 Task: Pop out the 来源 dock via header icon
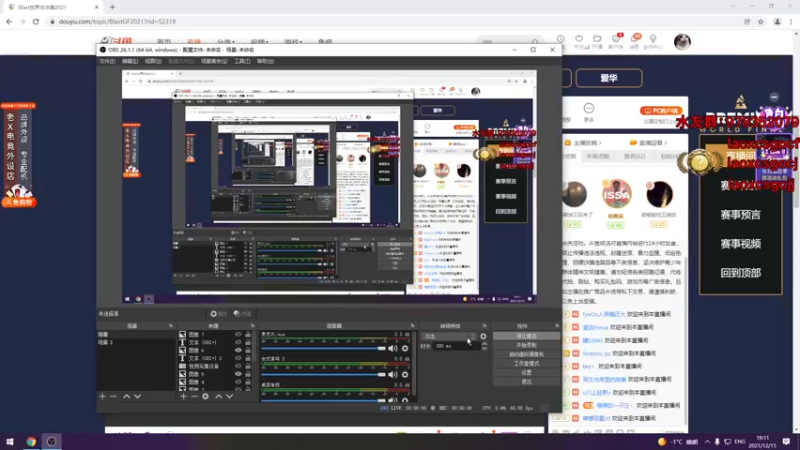[x=252, y=326]
